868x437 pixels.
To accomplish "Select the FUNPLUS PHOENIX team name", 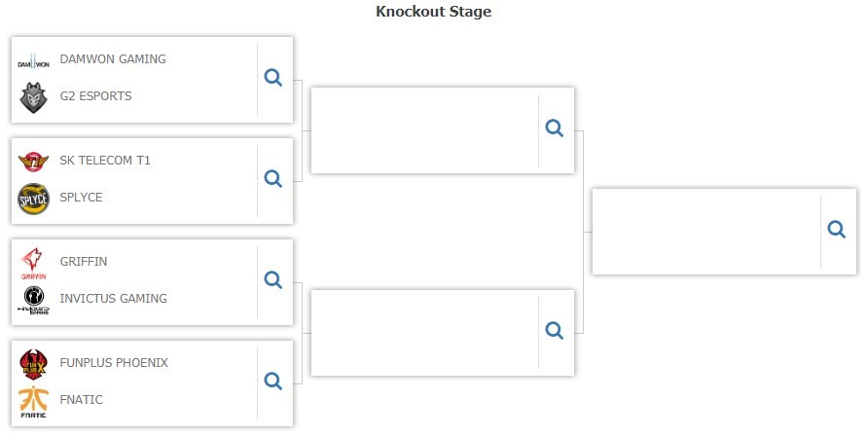I will (x=114, y=363).
